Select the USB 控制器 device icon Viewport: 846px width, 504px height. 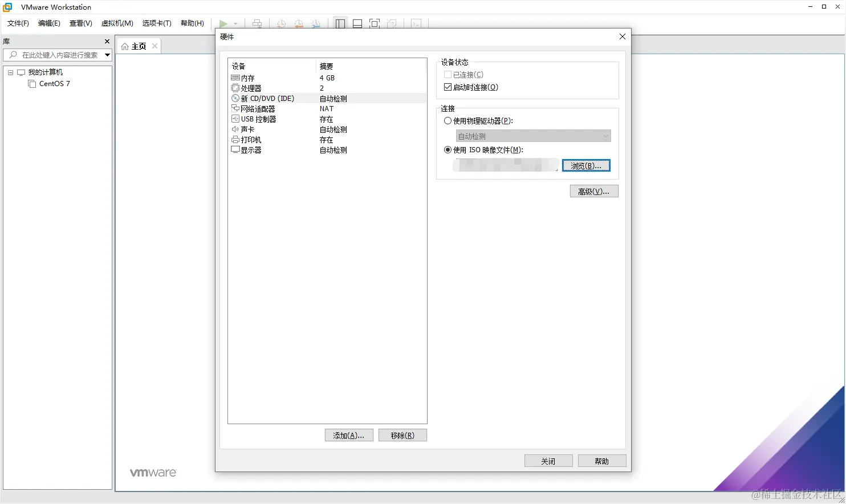pyautogui.click(x=235, y=119)
